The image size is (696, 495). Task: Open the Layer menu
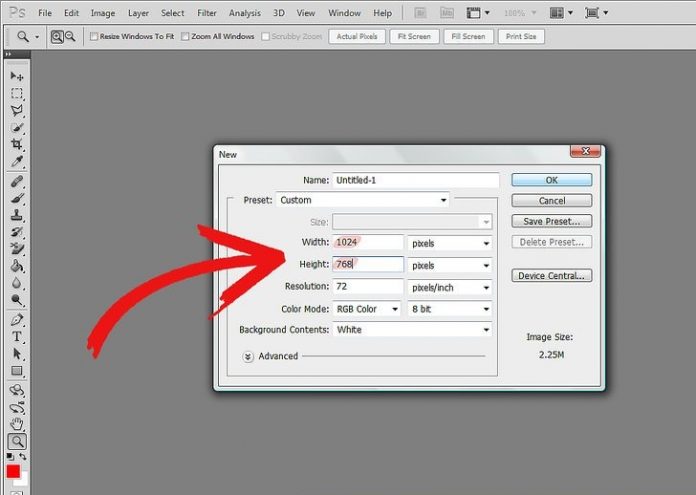tap(138, 13)
